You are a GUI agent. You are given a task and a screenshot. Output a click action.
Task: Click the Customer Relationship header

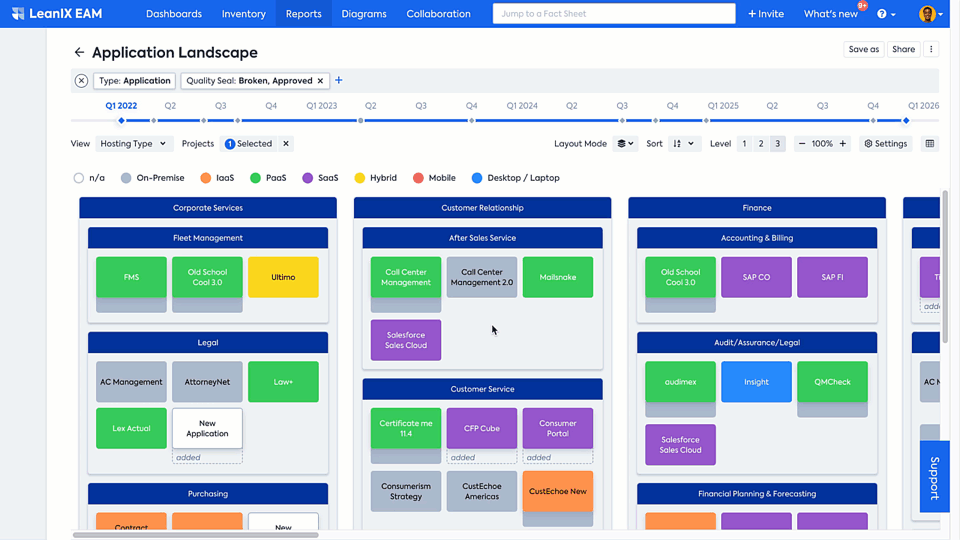pos(482,208)
